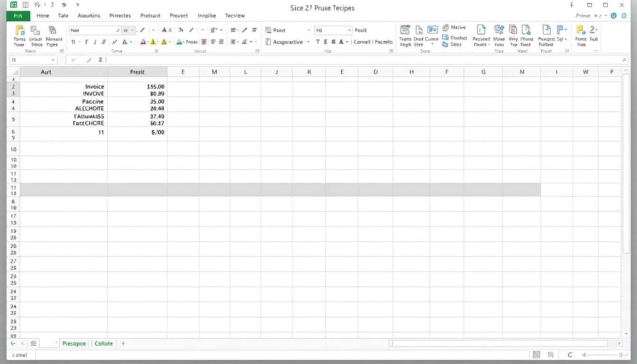Click the Coten icon
The image size is (637, 364).
point(432,30)
